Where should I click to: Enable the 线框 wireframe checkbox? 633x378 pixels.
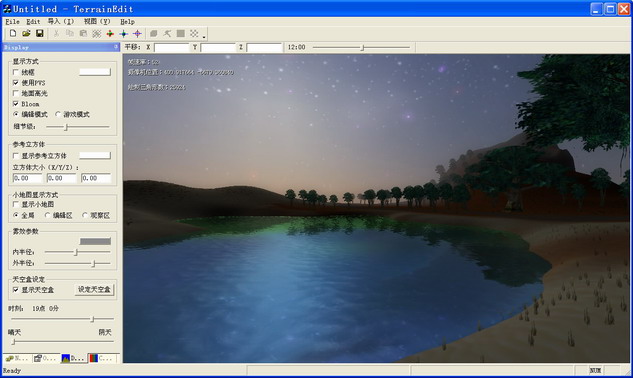click(x=16, y=72)
